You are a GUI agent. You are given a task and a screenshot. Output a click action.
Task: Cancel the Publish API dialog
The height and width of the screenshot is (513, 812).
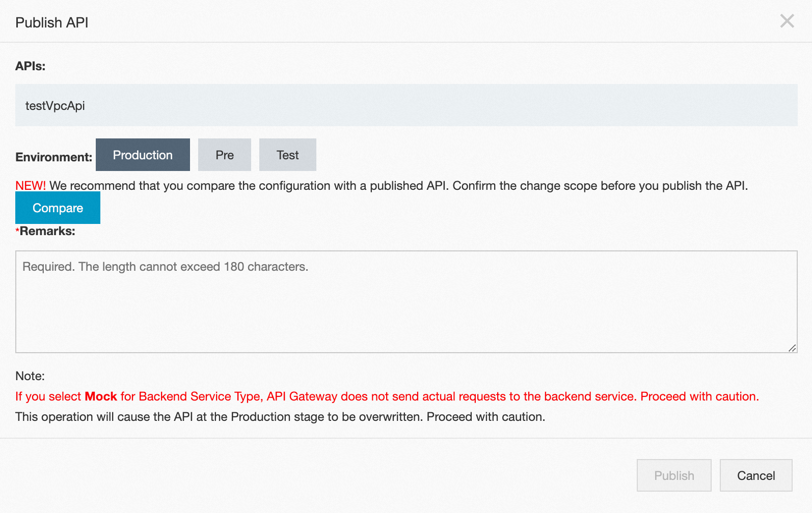click(756, 476)
